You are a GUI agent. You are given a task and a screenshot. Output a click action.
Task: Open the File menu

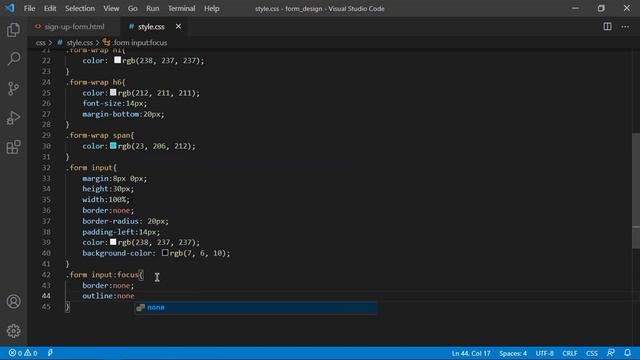[29, 8]
